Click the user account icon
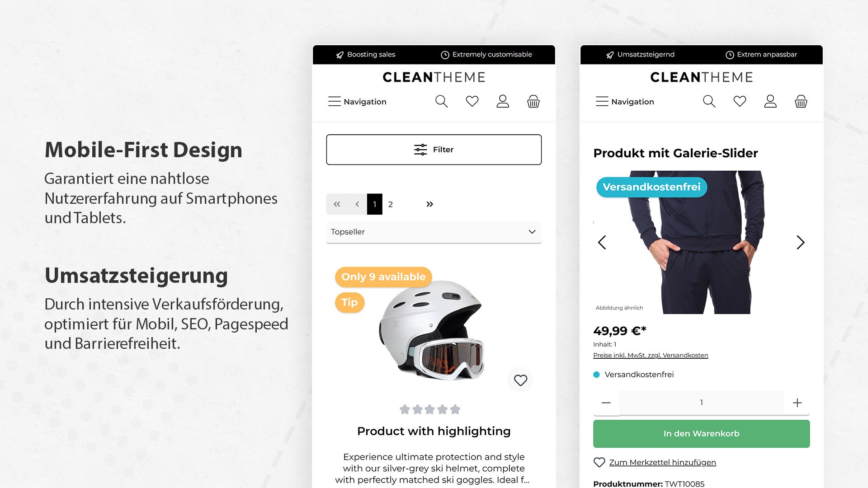 tap(502, 100)
